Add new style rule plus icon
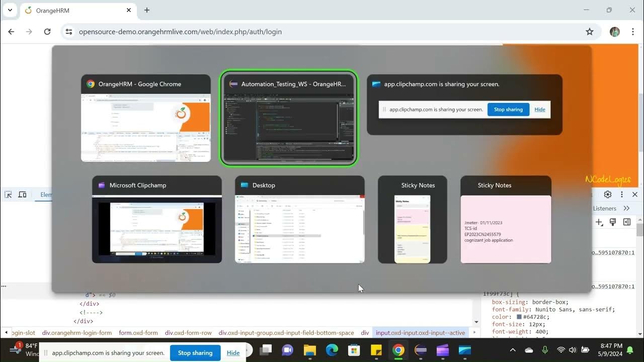This screenshot has width=644, height=362. pos(599,222)
